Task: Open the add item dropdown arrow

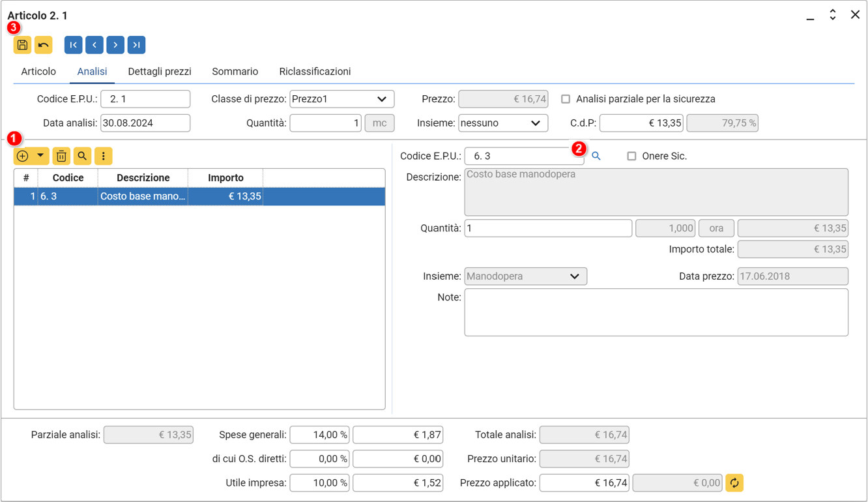Action: 40,156
